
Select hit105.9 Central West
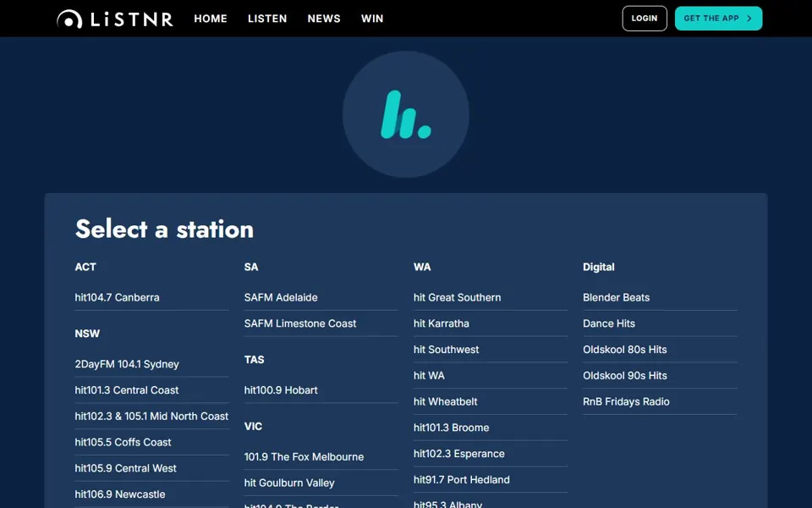125,468
